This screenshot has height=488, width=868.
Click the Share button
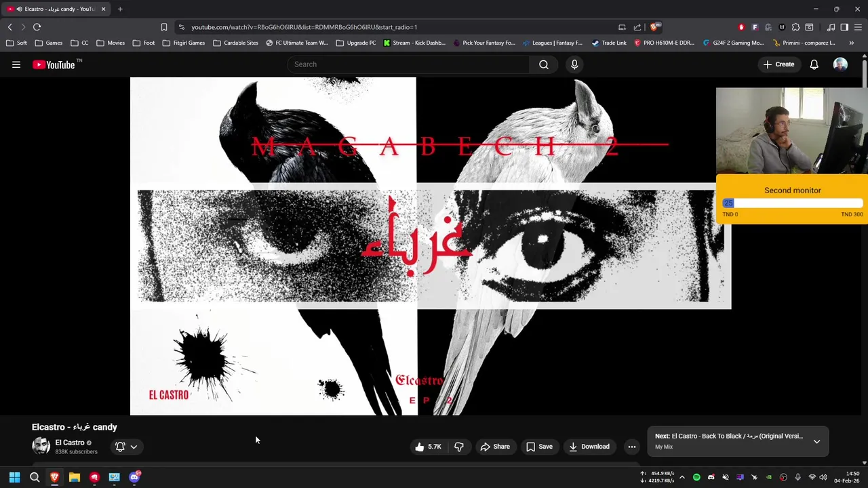[495, 447]
